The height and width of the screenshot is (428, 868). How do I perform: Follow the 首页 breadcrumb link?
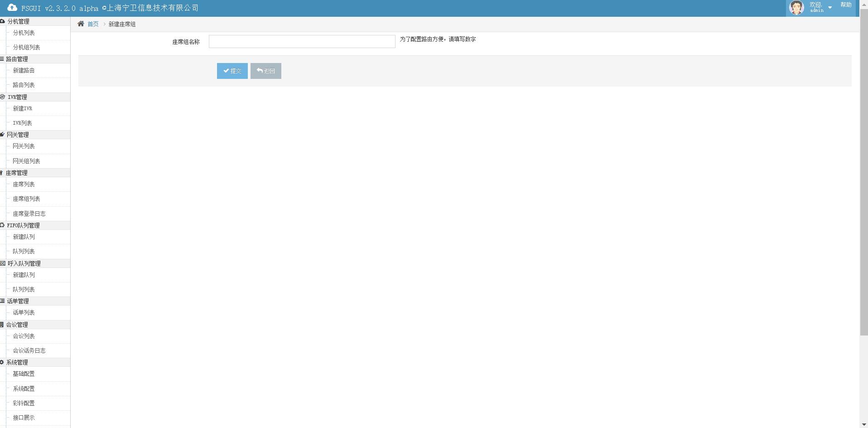tap(93, 24)
